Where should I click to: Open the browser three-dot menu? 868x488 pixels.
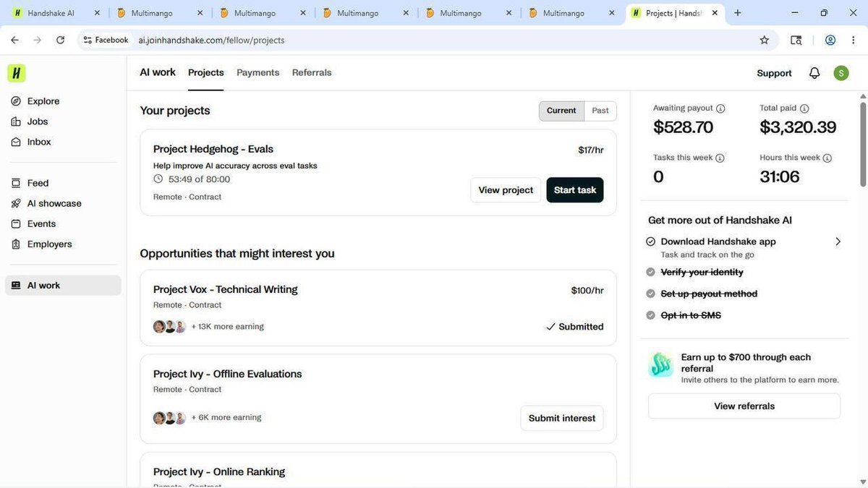(854, 40)
